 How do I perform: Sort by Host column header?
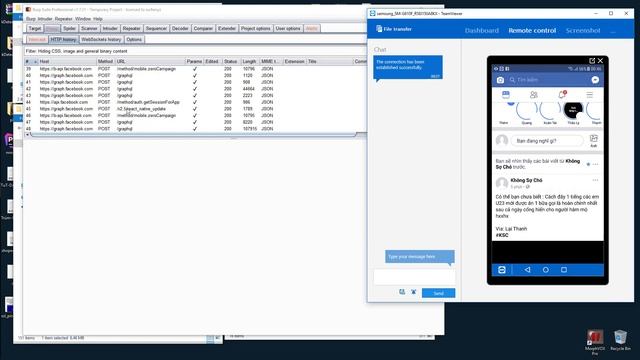(67, 61)
